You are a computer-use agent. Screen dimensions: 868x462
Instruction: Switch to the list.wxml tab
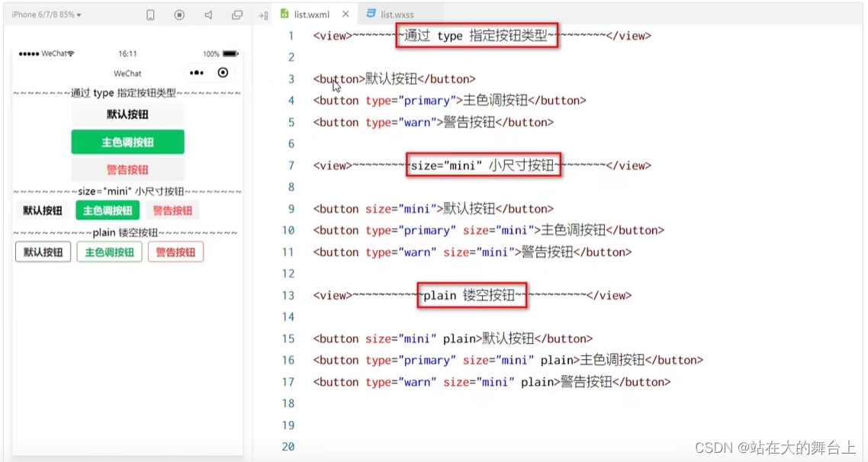click(311, 14)
